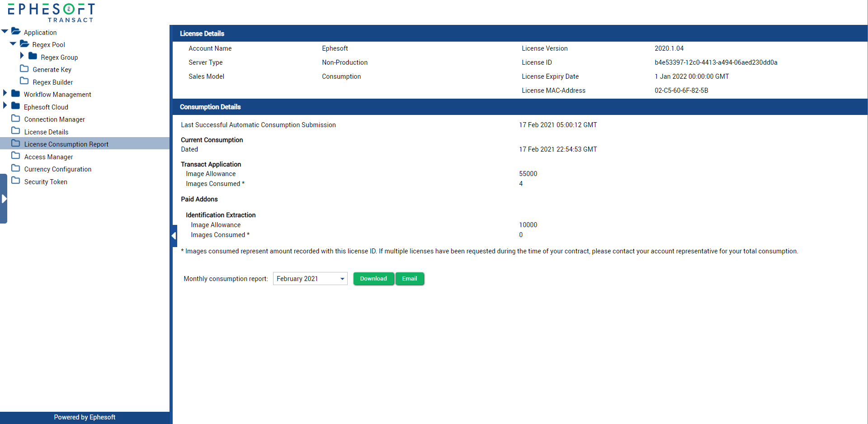This screenshot has width=868, height=424.
Task: Click the License ID value
Action: coord(716,62)
